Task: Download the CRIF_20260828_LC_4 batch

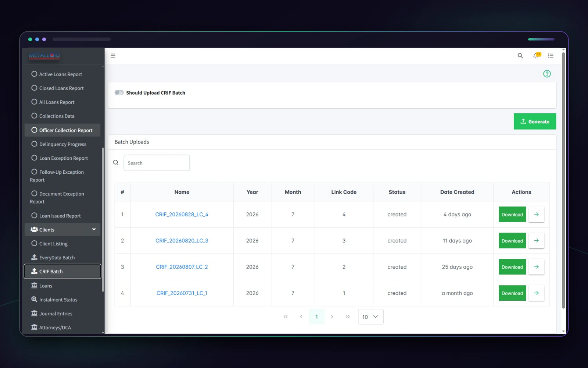Action: click(512, 215)
